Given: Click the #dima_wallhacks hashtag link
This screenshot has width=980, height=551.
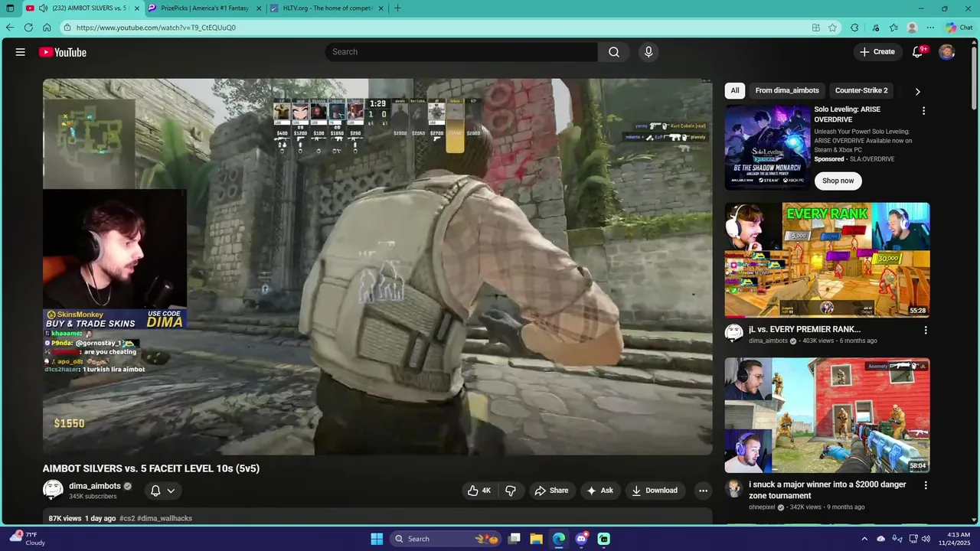Looking at the screenshot, I should [164, 518].
